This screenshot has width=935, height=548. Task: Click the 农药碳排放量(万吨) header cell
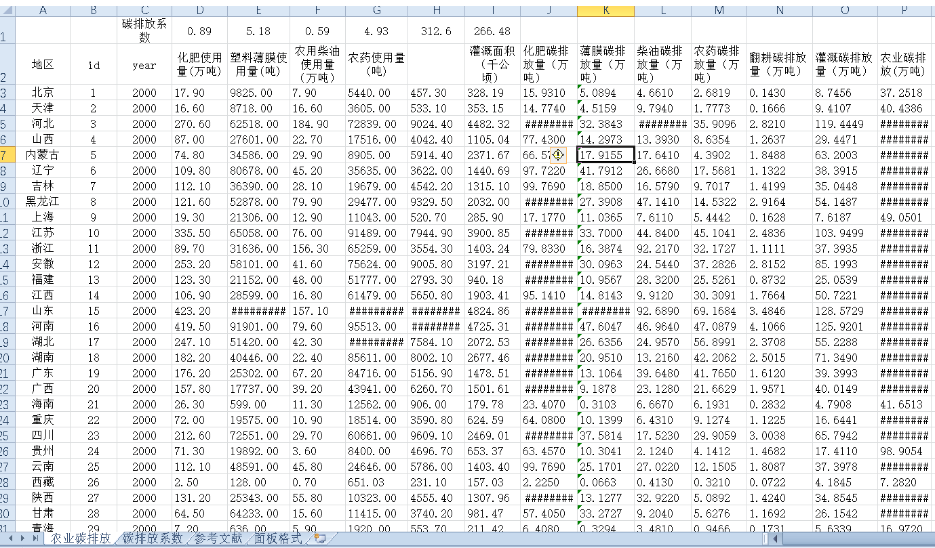(x=719, y=64)
